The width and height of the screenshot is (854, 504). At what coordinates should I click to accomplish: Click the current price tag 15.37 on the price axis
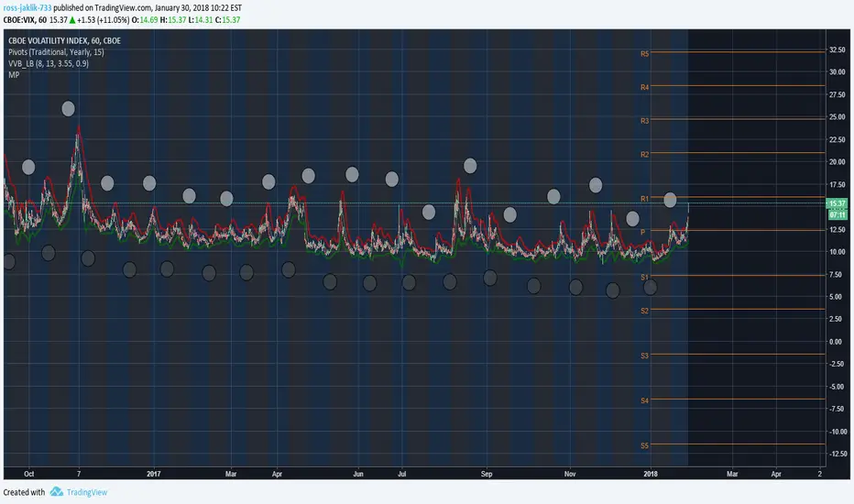[x=838, y=203]
